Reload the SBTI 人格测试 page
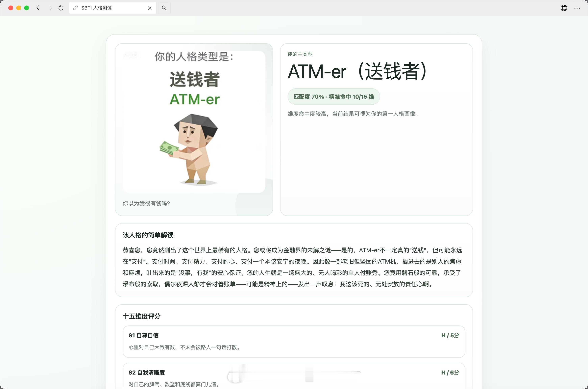The width and height of the screenshot is (588, 389). pos(61,8)
